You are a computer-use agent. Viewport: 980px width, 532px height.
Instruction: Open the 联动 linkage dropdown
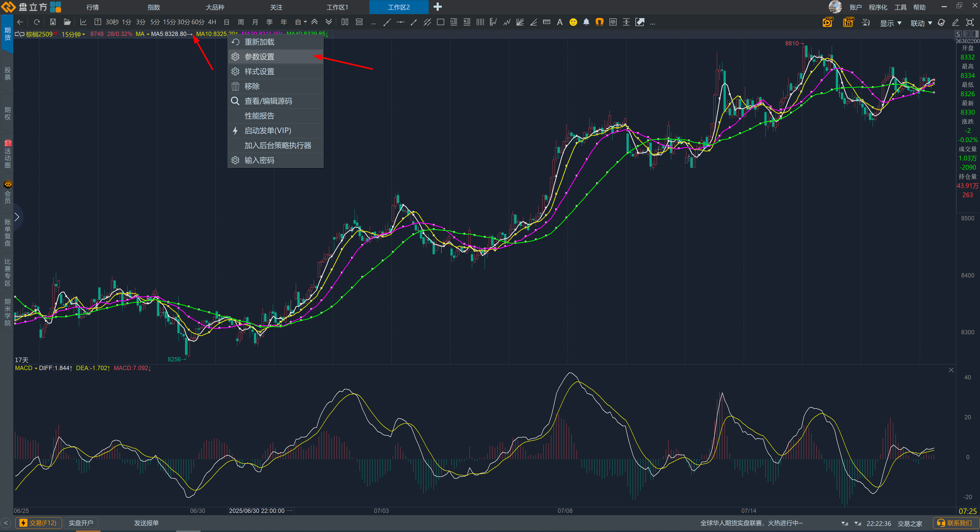coord(921,23)
